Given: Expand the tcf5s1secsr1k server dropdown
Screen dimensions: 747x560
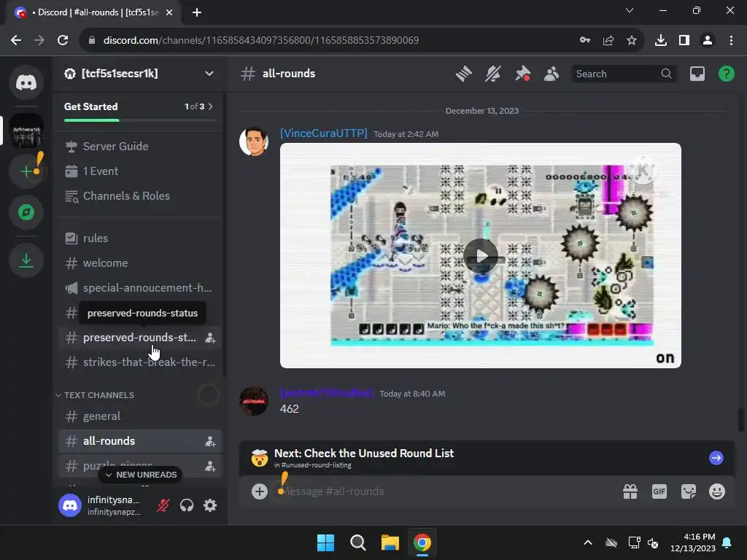Looking at the screenshot, I should [209, 74].
